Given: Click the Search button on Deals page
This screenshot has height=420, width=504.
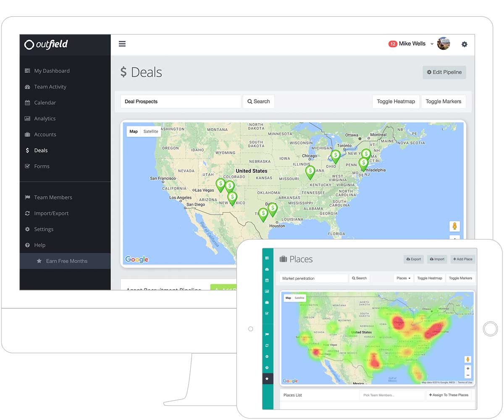Looking at the screenshot, I should click(259, 102).
